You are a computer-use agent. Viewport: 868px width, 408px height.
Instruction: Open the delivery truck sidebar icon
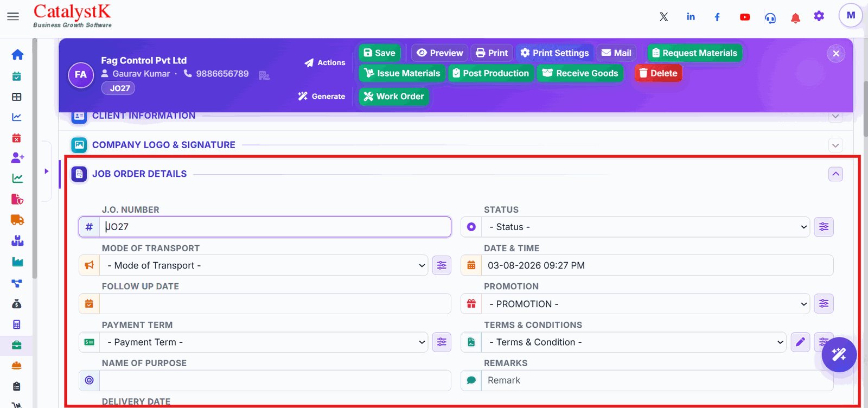tap(17, 220)
